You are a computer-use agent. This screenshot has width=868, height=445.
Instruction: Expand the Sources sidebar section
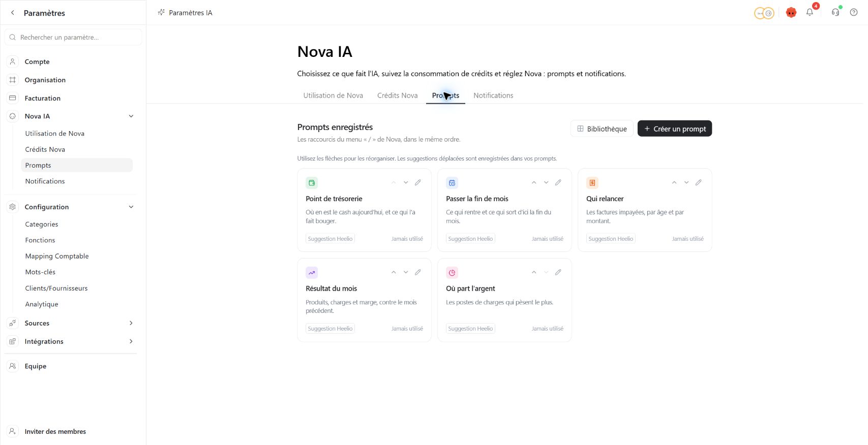pyautogui.click(x=131, y=323)
